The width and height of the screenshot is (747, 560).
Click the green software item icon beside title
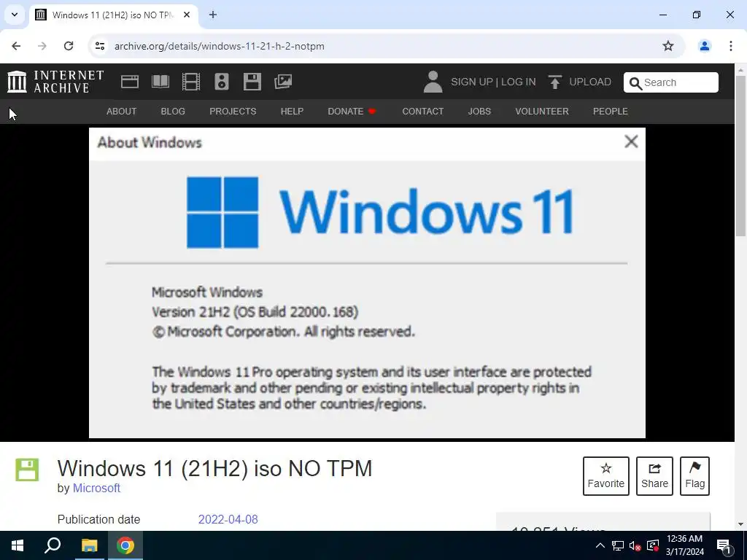coord(27,470)
